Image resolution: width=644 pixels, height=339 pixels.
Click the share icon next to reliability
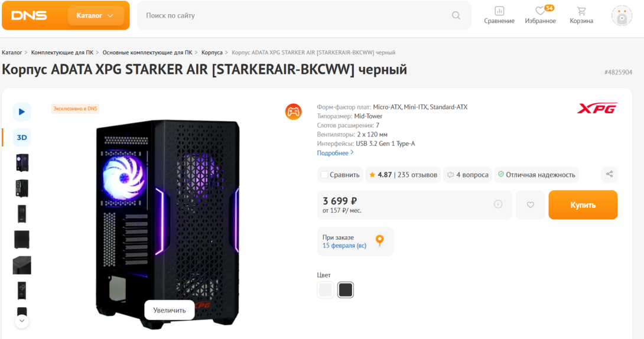[610, 174]
